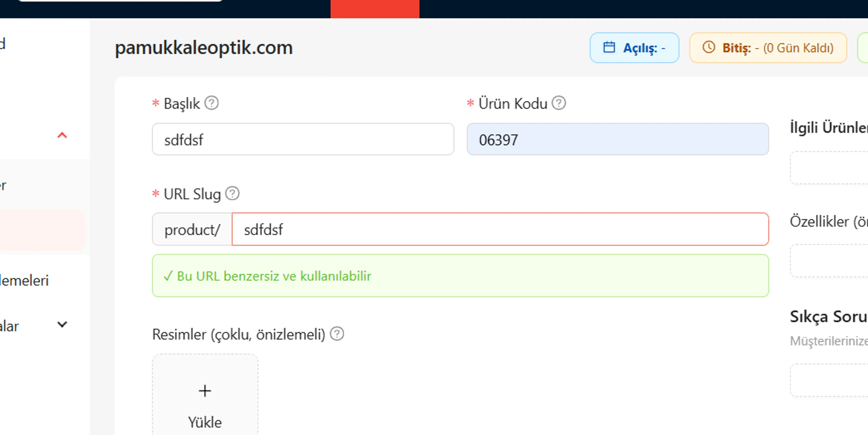Click the plus icon in upload box
The width and height of the screenshot is (868, 435).
pos(205,391)
